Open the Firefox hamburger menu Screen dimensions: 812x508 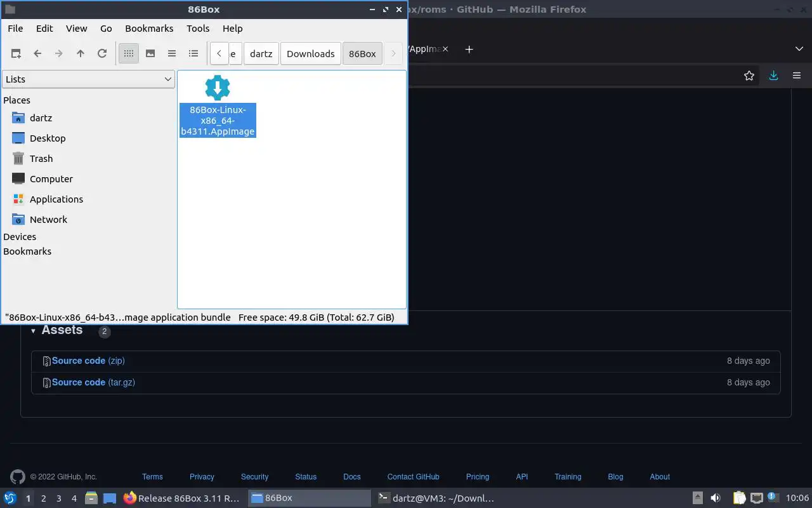tap(797, 76)
